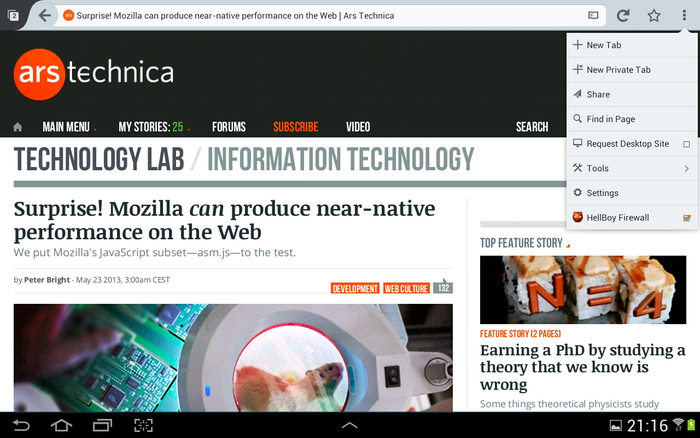
Task: Open the picture notification icon in status bar
Action: tap(616, 425)
